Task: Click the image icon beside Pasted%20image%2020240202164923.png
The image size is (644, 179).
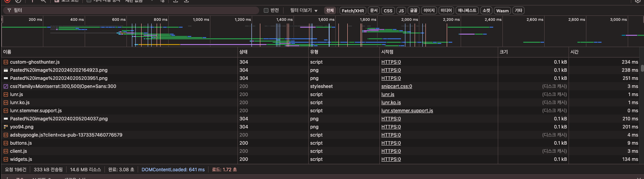Action: click(6, 70)
